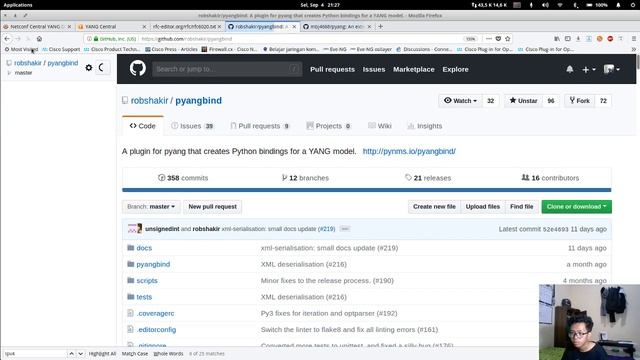
Task: Switch to Netconf Central YANG tab
Action: coord(36,27)
